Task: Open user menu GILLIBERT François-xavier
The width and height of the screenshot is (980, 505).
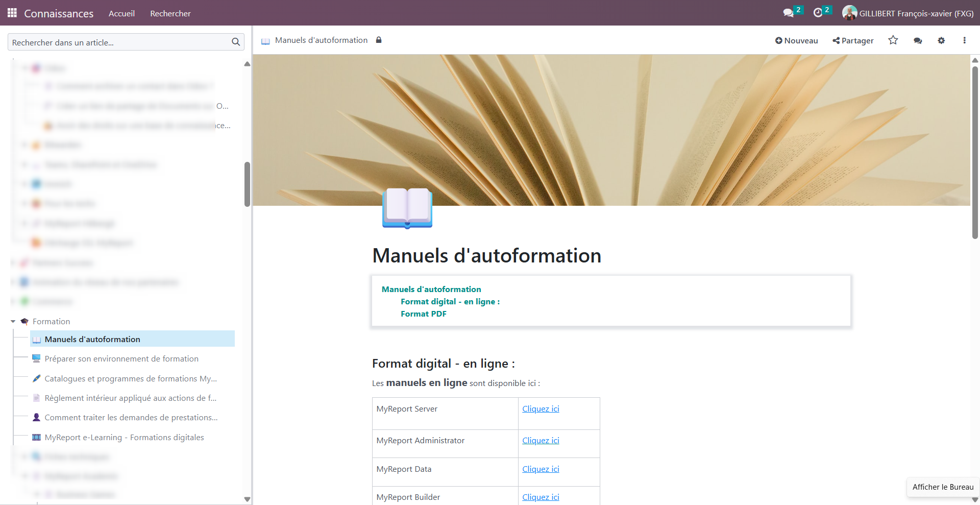Action: tap(908, 13)
